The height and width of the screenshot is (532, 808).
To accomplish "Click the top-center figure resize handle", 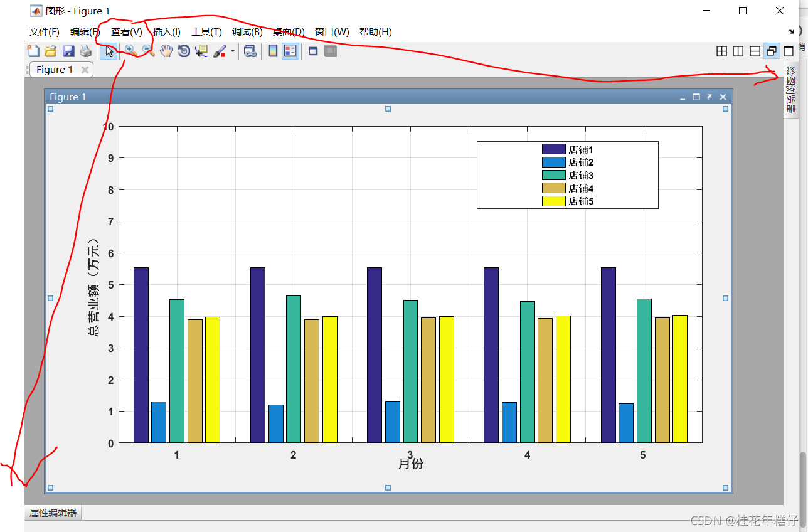I will coord(388,109).
